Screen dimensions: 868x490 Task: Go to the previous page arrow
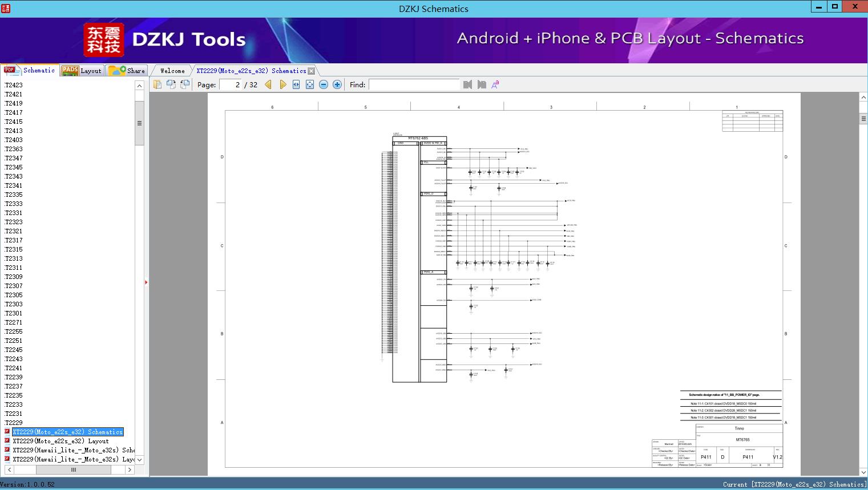pyautogui.click(x=268, y=84)
